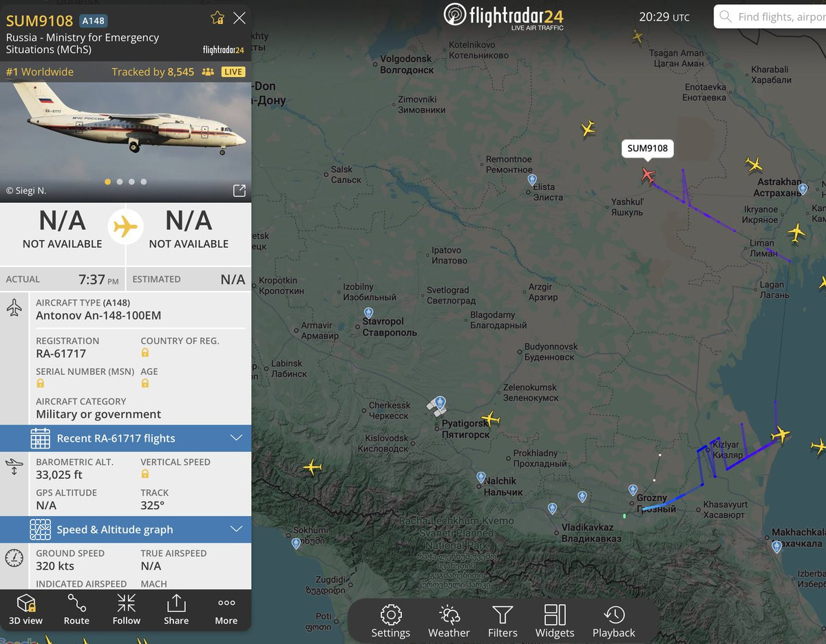Viewport: 826px width, 644px height.
Task: Add SUM9108 to favorites with star icon
Action: coord(218,18)
